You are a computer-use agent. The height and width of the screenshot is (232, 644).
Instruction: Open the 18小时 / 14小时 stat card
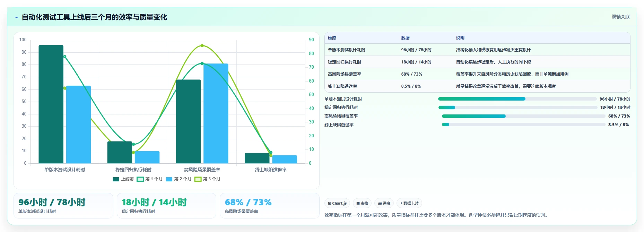[x=166, y=206]
